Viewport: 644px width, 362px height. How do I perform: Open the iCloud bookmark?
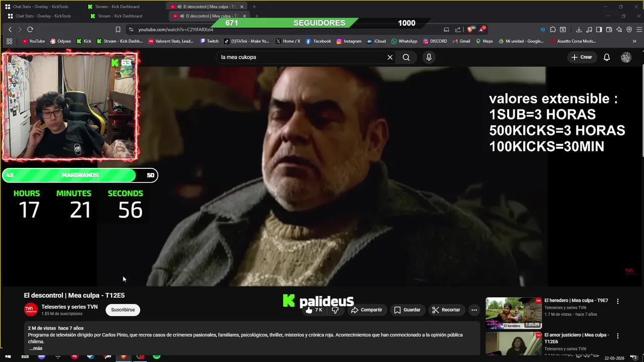(376, 41)
